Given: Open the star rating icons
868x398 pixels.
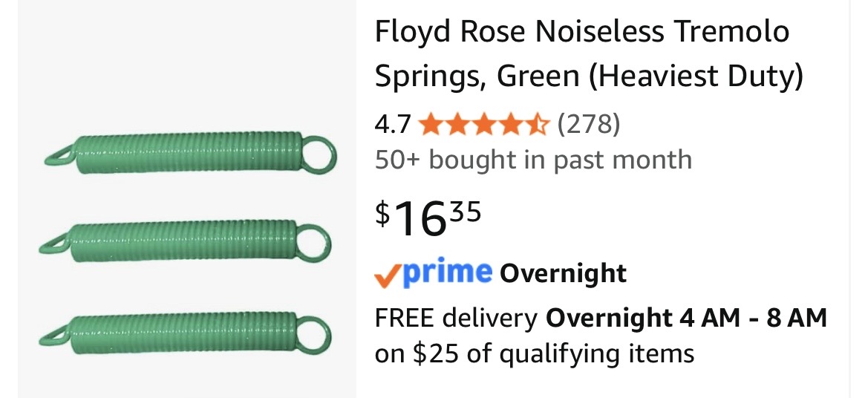Looking at the screenshot, I should click(484, 124).
